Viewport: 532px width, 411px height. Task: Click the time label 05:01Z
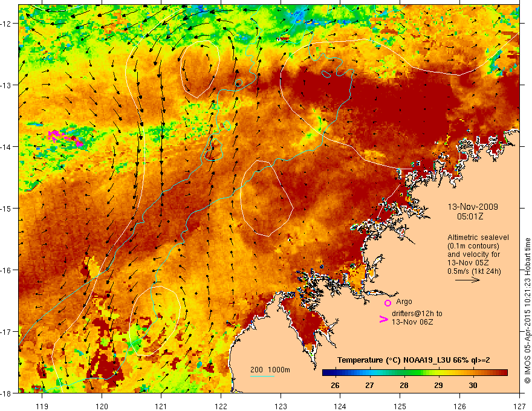pos(470,216)
